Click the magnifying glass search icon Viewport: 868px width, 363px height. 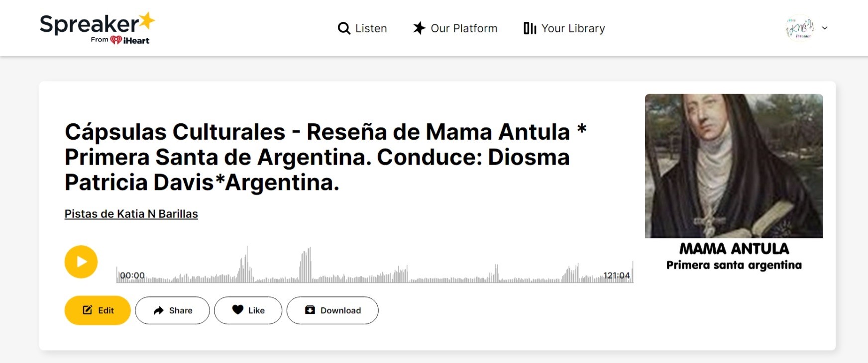pos(344,28)
